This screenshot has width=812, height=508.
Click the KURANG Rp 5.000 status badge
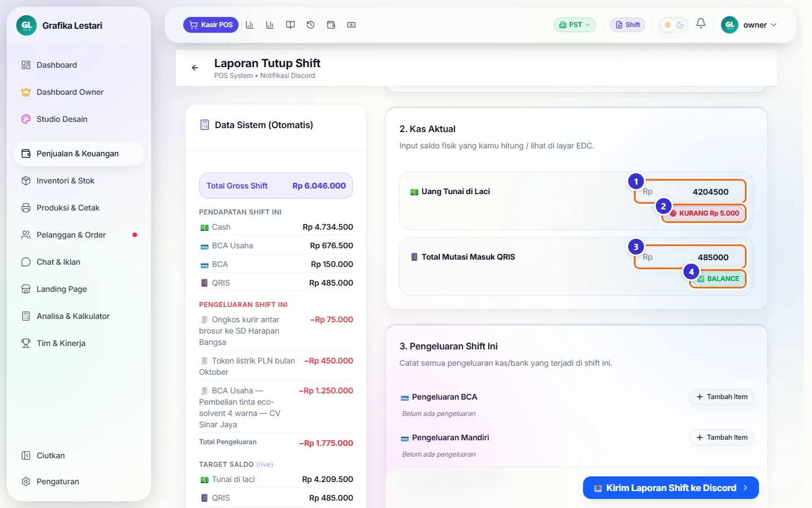click(x=704, y=213)
